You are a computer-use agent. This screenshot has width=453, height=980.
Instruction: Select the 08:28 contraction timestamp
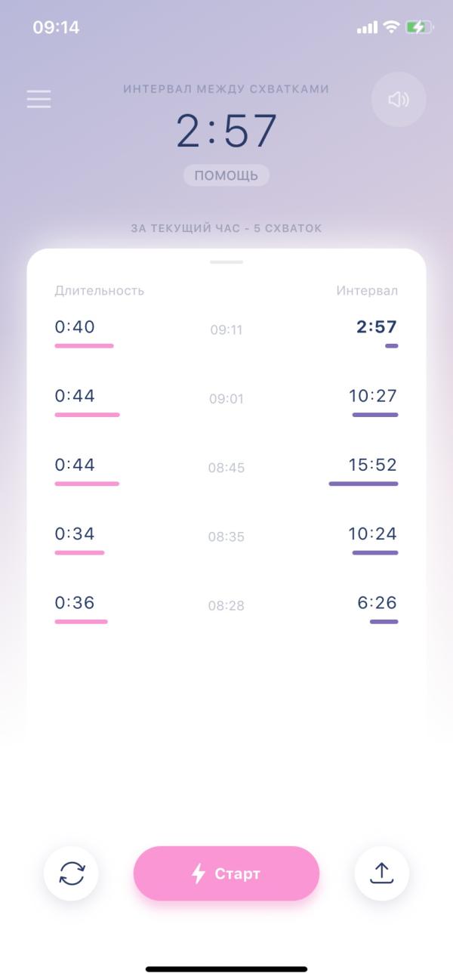pos(226,605)
